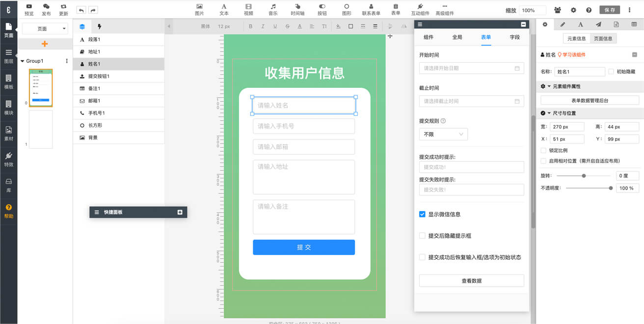Viewport: 644px width, 324px height.
Task: Open the 提交规则 不限 dropdown
Action: coord(443,134)
